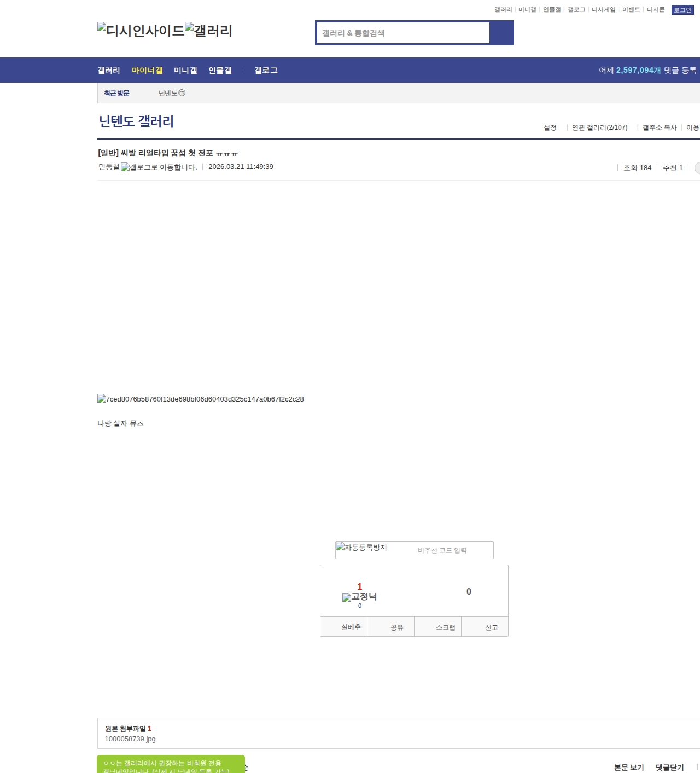Image resolution: width=700 pixels, height=773 pixels.
Task: Click the ⓜ icon next to 닌텐도
Action: pos(182,93)
